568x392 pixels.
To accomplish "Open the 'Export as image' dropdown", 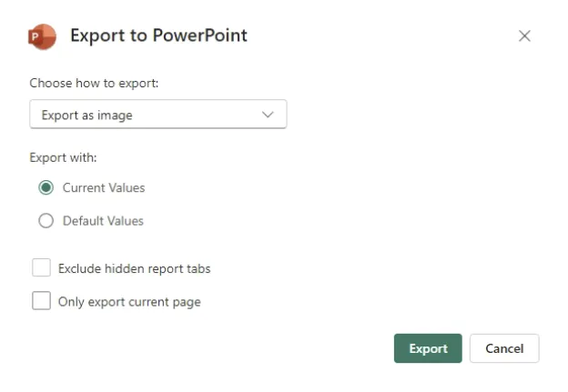I will click(158, 115).
